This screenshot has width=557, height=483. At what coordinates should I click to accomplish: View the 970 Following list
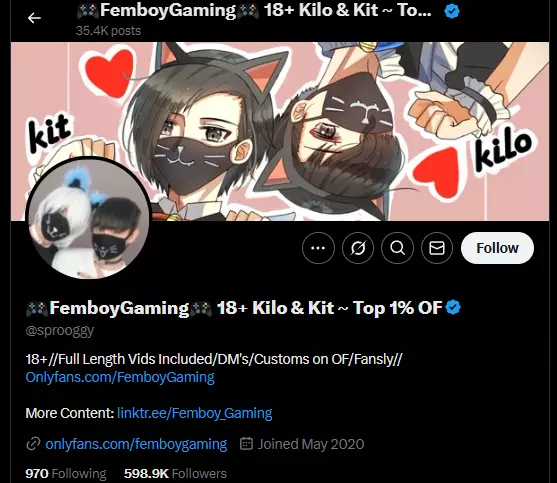(66, 473)
